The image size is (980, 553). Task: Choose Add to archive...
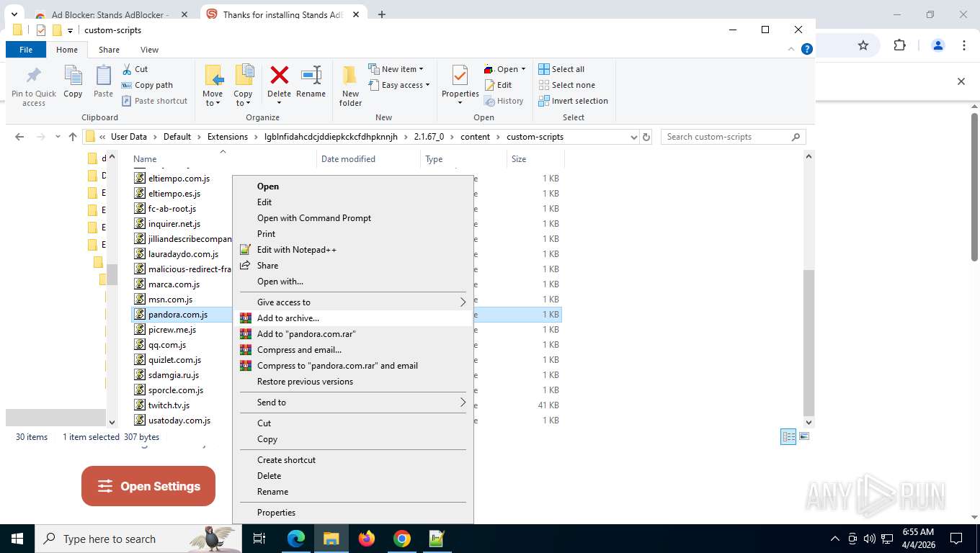[353, 318]
